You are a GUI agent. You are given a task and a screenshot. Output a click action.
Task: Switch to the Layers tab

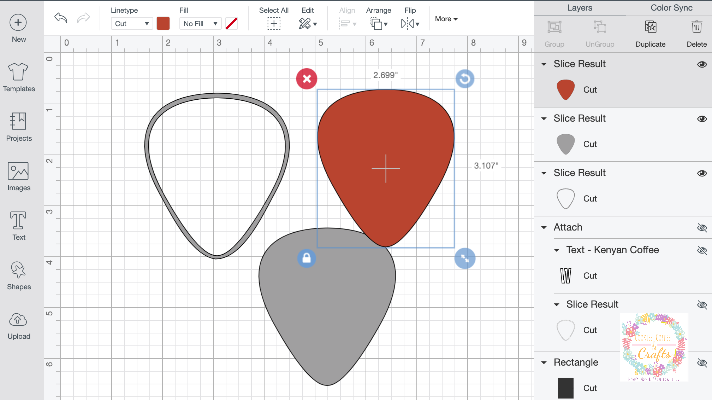(579, 8)
